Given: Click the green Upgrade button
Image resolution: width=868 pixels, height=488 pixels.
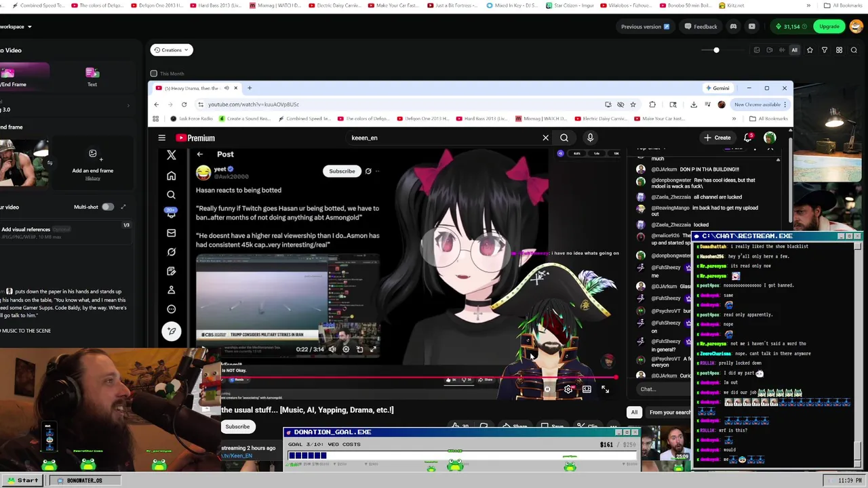Looking at the screenshot, I should [x=829, y=26].
